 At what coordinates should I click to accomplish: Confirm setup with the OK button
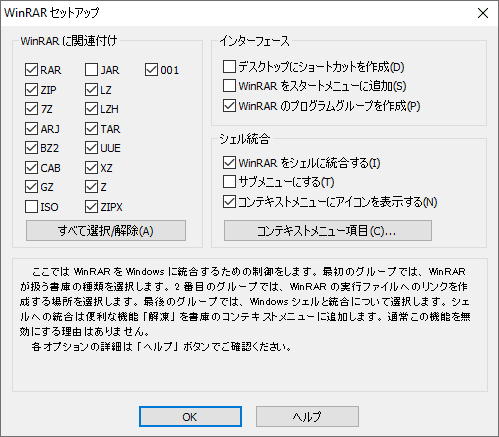pos(190,416)
